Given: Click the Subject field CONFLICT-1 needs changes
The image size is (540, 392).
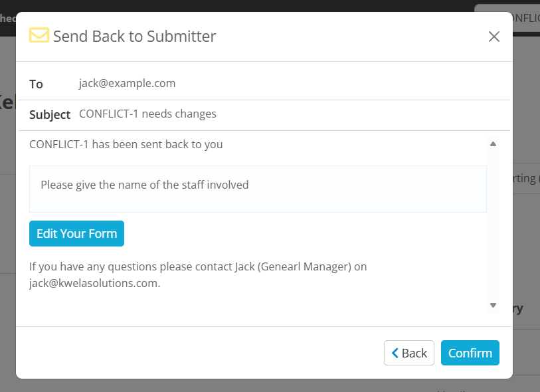Looking at the screenshot, I should tap(264, 114).
